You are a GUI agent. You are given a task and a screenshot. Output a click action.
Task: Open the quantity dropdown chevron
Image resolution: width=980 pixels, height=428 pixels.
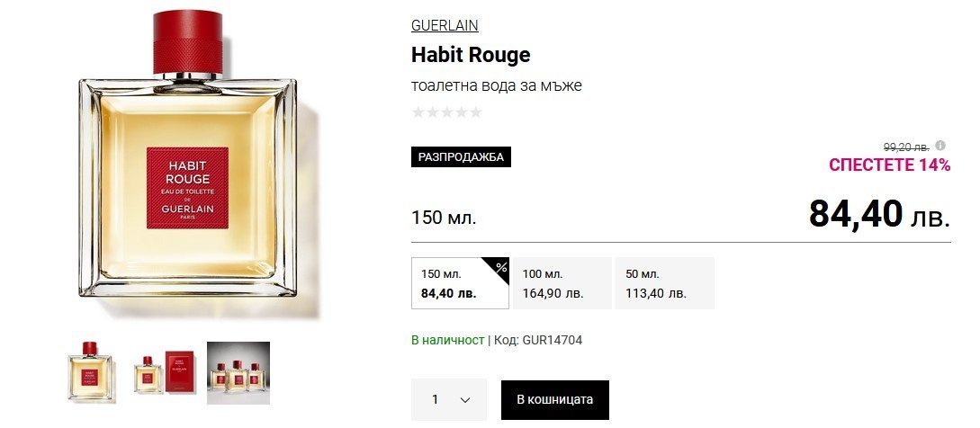[x=465, y=400]
